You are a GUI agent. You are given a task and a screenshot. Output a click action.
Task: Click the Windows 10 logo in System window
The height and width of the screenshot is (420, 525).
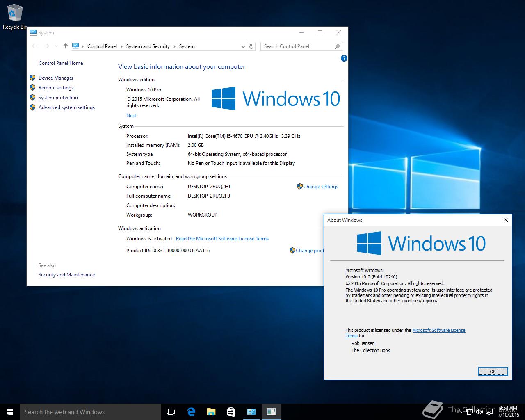pyautogui.click(x=276, y=98)
